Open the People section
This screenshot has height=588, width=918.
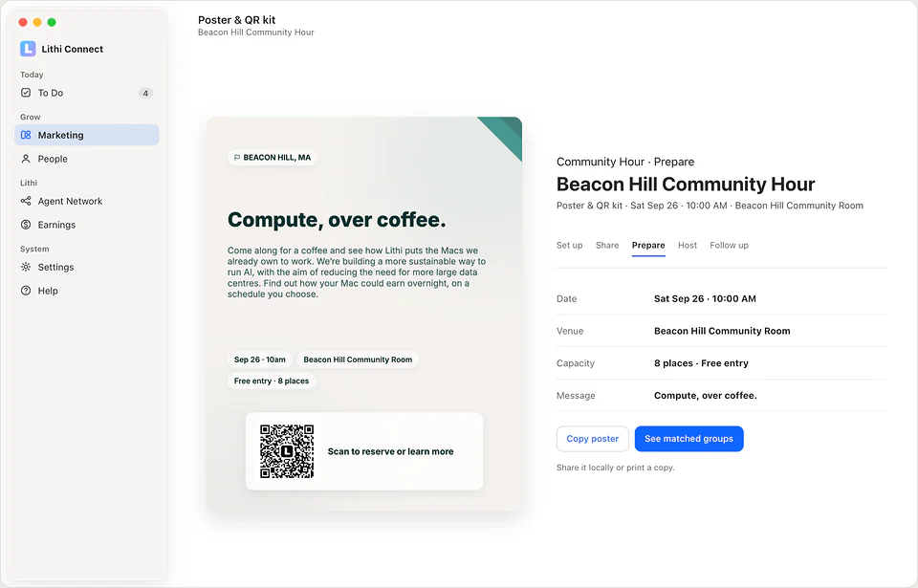coord(87,159)
